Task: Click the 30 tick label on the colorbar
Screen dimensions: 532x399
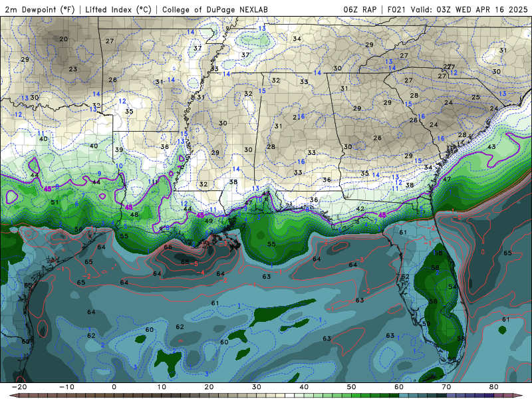Action: coord(257,387)
